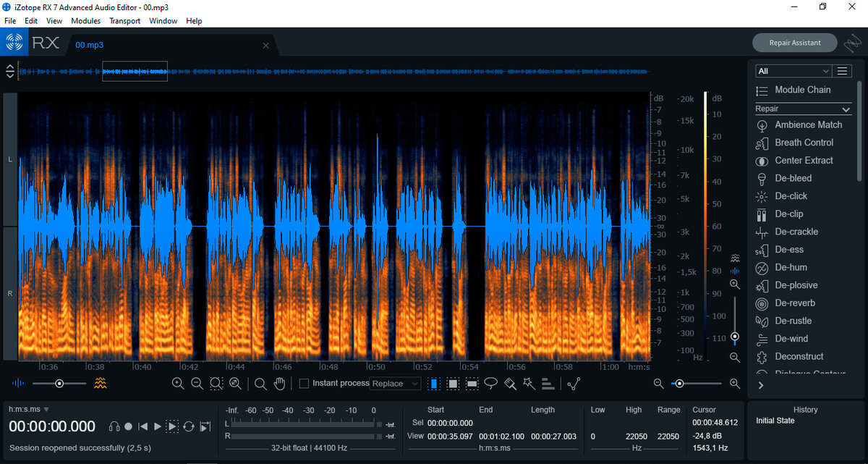Toggle the Time selection tool
Image resolution: width=868 pixels, height=464 pixels.
tap(433, 384)
